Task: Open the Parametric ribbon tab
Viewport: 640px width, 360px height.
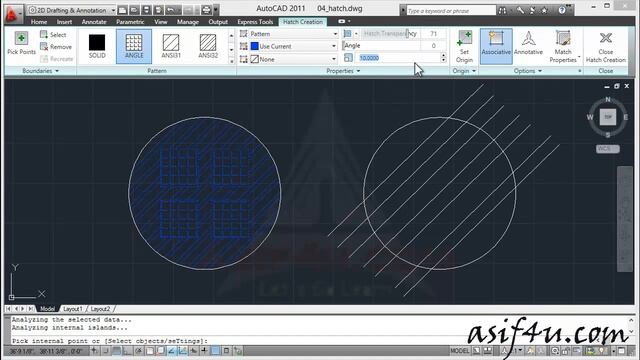Action: click(x=130, y=22)
